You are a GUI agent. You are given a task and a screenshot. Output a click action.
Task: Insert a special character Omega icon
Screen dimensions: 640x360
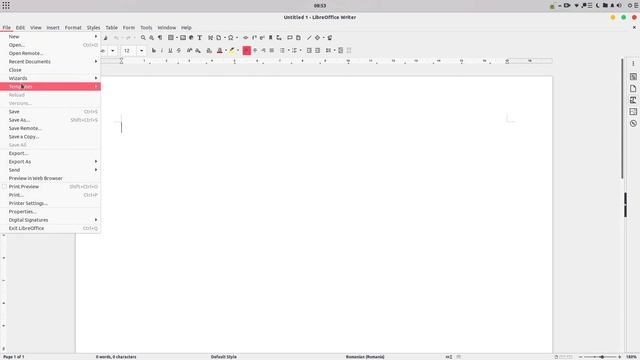tap(230, 38)
